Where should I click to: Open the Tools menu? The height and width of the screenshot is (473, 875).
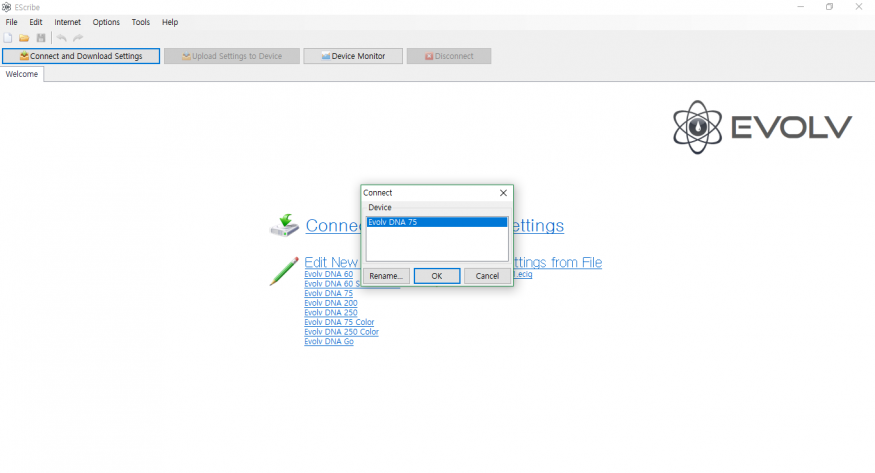coord(141,22)
